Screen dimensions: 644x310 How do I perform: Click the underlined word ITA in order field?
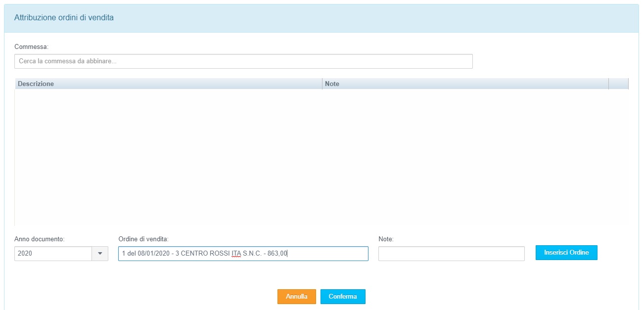coord(236,254)
